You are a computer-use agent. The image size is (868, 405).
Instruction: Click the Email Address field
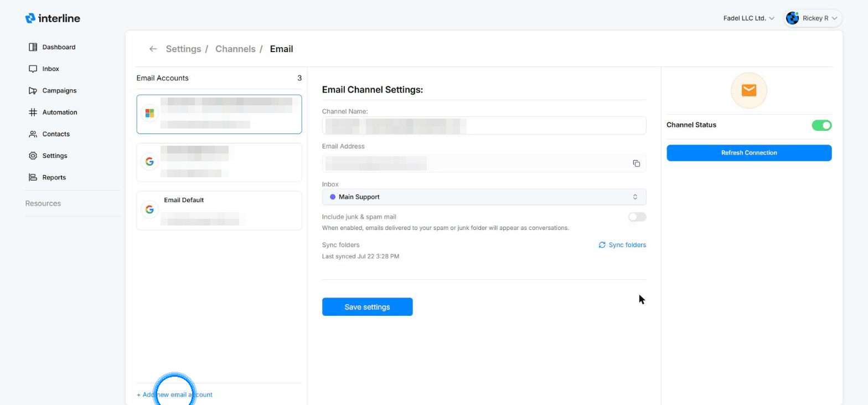tap(484, 163)
